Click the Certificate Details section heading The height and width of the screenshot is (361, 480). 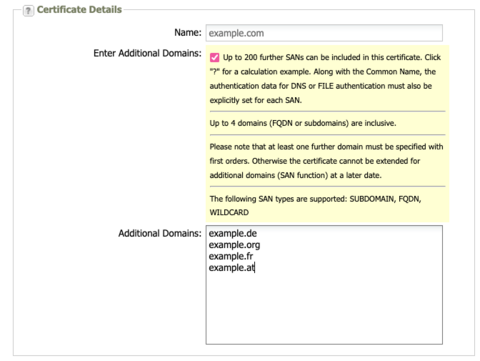tap(79, 10)
